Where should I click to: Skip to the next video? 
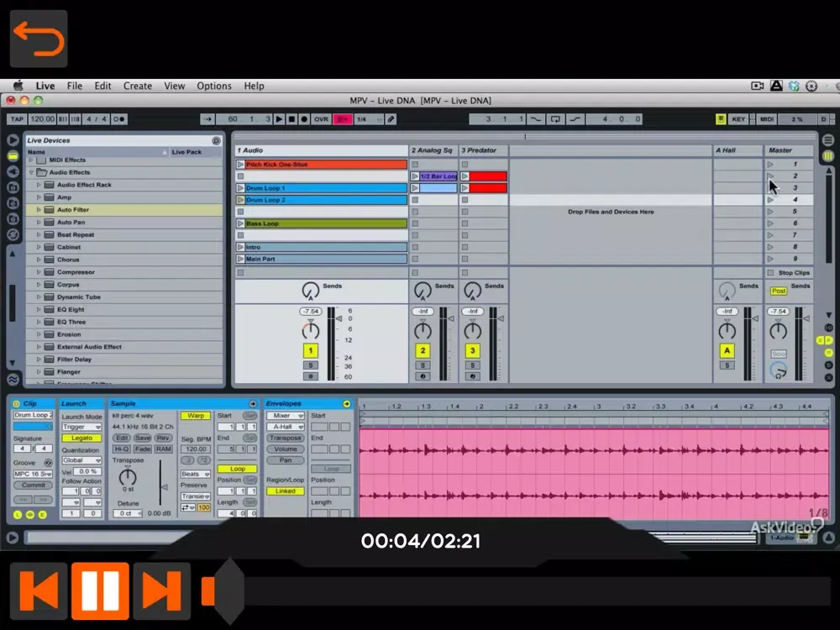[162, 591]
